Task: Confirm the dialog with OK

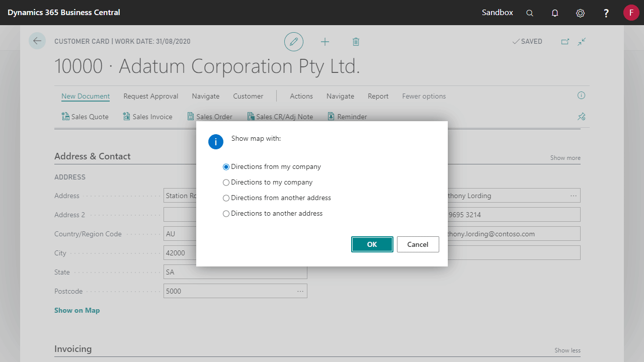Action: [x=372, y=244]
